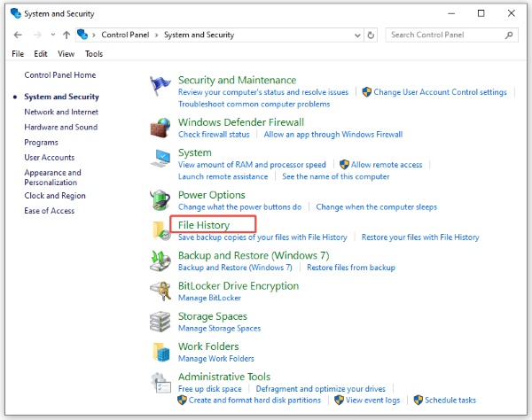Click Defragment and optimize your drives

pyautogui.click(x=321, y=389)
